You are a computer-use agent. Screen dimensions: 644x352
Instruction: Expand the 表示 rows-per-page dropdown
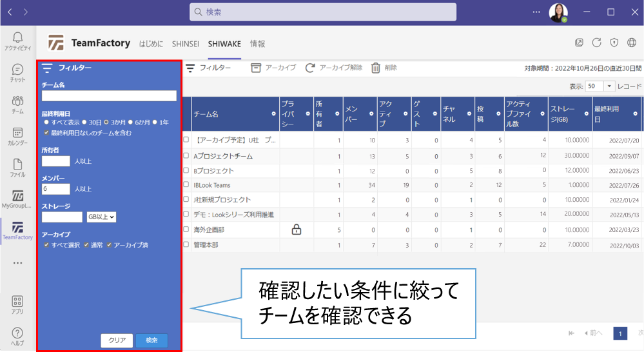click(609, 86)
